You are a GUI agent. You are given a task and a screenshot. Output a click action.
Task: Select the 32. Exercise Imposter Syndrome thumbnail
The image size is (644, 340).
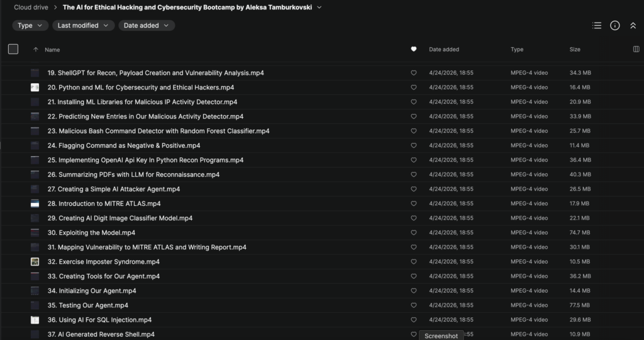(35, 262)
